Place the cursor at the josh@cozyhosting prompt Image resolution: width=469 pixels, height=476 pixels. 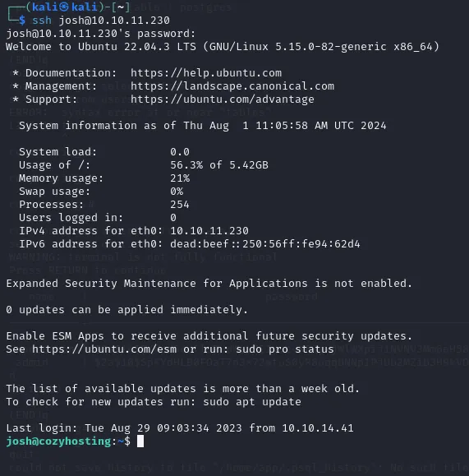pyautogui.click(x=68, y=441)
